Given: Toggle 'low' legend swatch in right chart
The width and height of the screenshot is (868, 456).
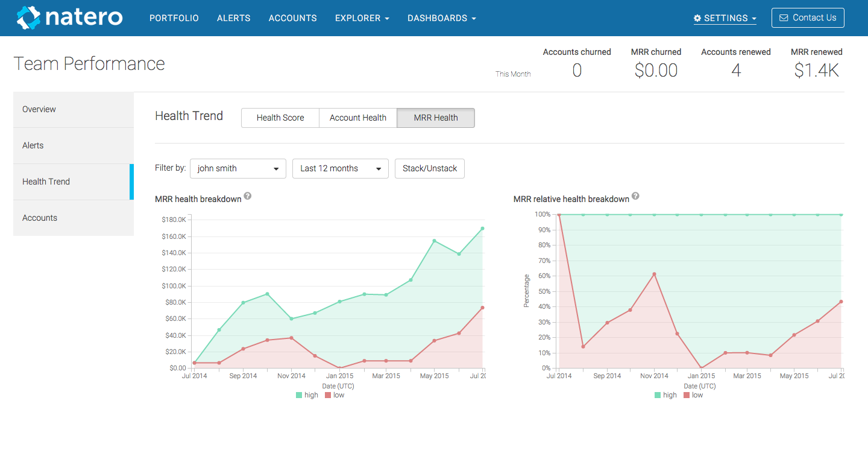Looking at the screenshot, I should tap(687, 395).
